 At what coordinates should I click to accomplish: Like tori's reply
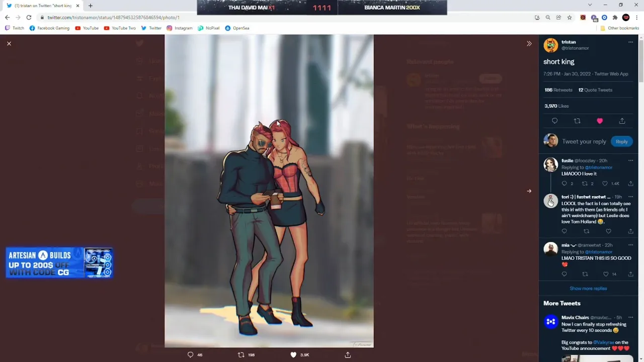[608, 231]
